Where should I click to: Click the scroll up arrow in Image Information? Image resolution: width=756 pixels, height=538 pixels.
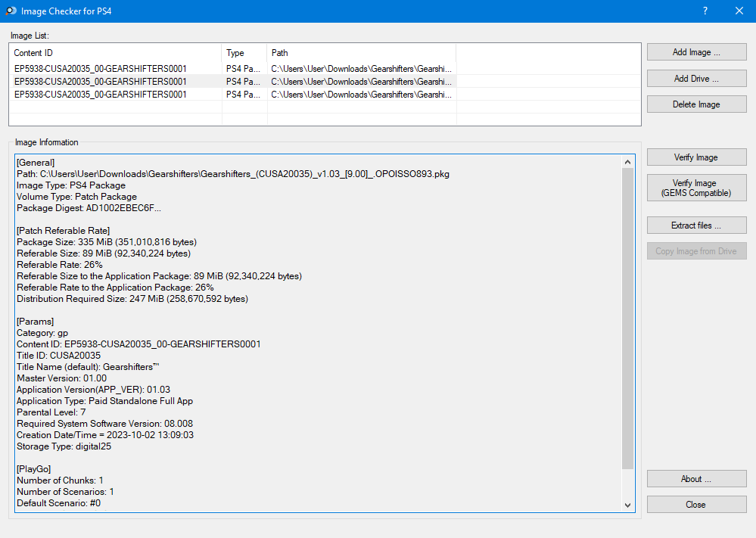628,162
